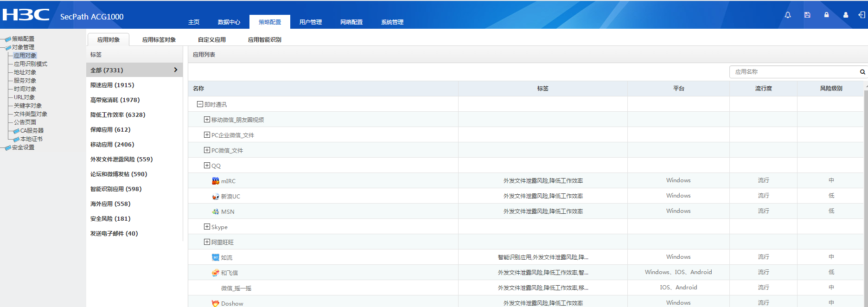
Task: Click the save configuration floppy icon
Action: pyautogui.click(x=807, y=15)
